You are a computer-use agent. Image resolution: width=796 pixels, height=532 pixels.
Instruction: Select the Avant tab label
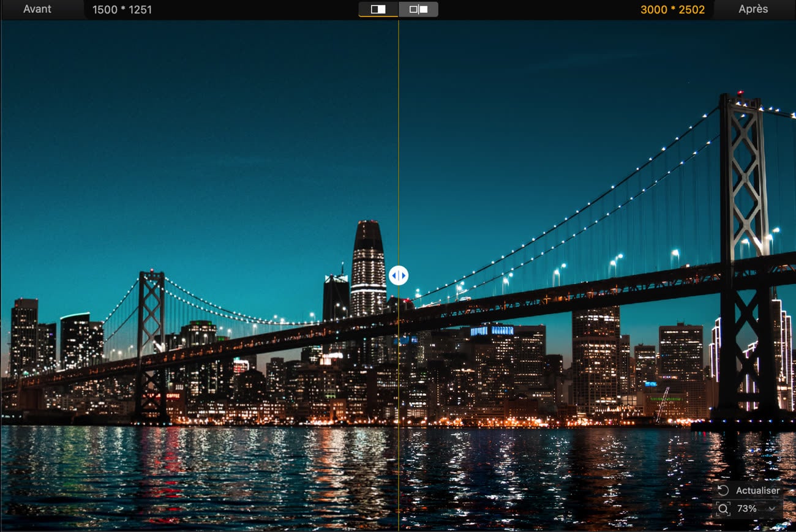[37, 9]
